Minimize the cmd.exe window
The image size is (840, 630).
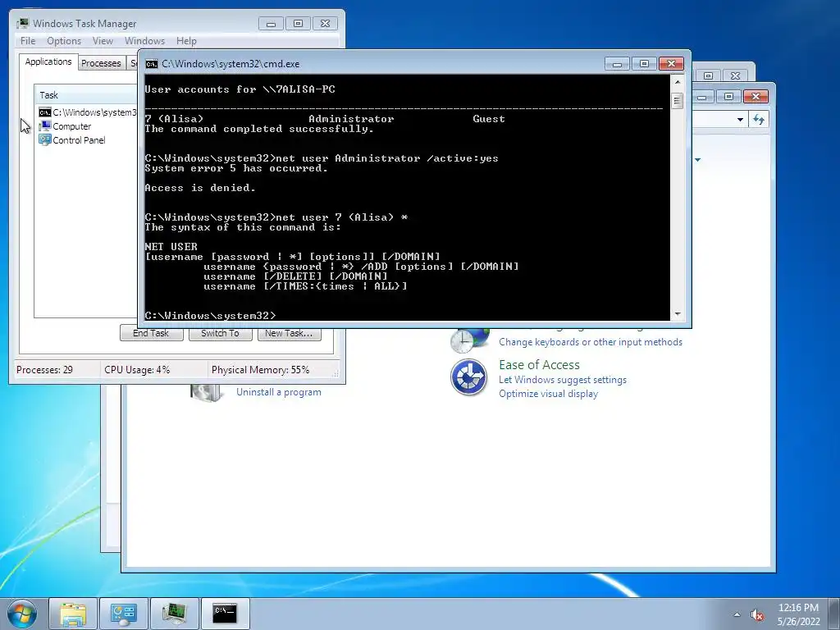[617, 64]
